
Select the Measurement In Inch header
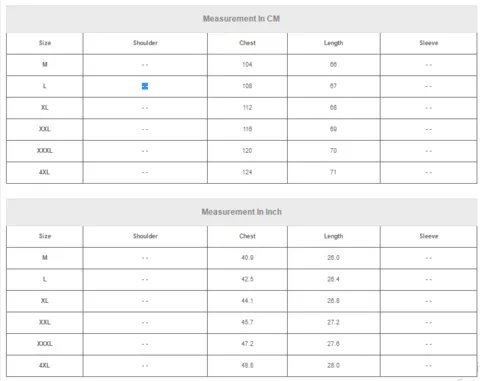(x=241, y=212)
